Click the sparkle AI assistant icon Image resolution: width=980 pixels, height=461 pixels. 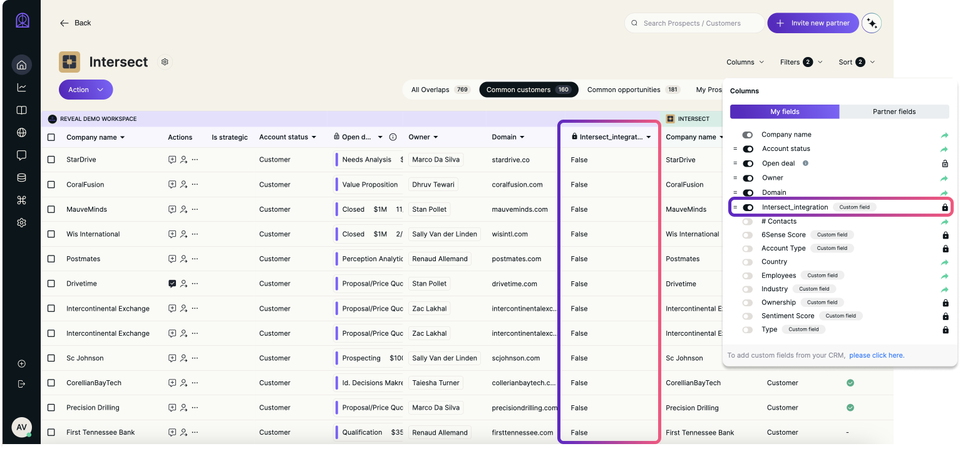(x=871, y=23)
